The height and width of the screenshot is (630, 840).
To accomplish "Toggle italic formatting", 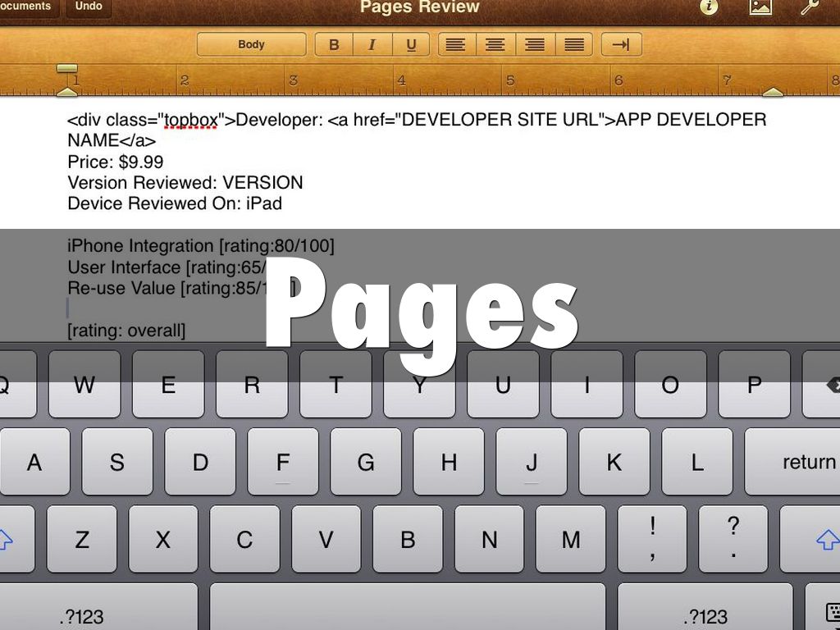I will [372, 45].
